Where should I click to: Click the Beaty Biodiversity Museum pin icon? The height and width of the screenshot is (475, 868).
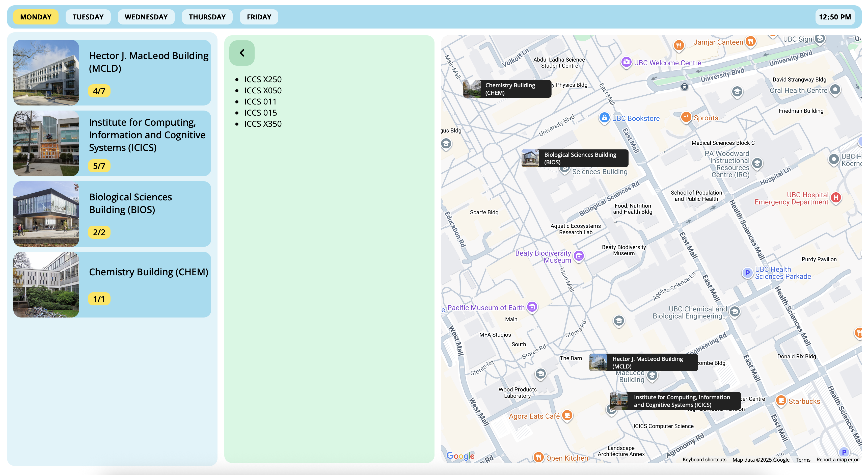(x=579, y=256)
